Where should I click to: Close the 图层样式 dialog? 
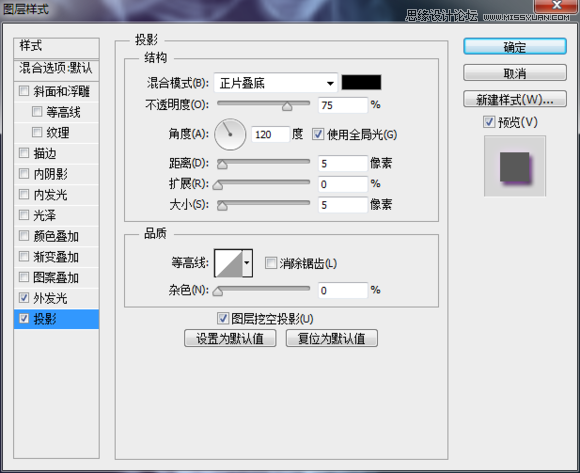(x=556, y=6)
